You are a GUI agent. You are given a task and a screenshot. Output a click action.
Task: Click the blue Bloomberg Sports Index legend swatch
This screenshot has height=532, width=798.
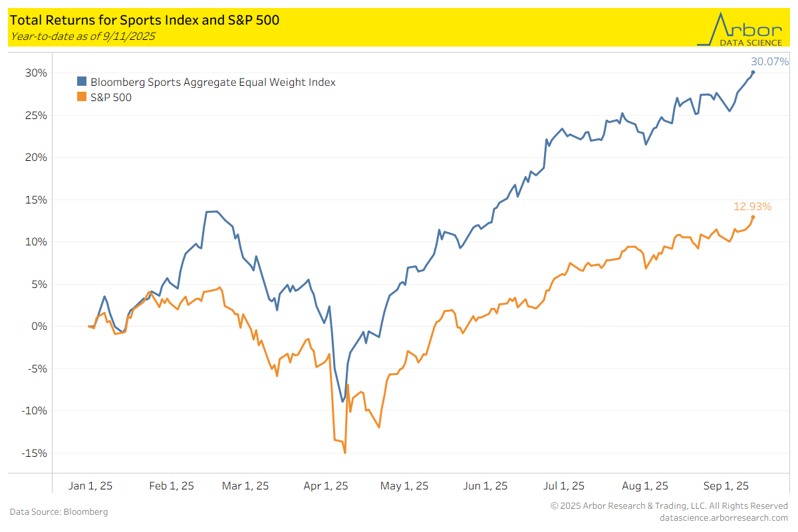(x=82, y=82)
